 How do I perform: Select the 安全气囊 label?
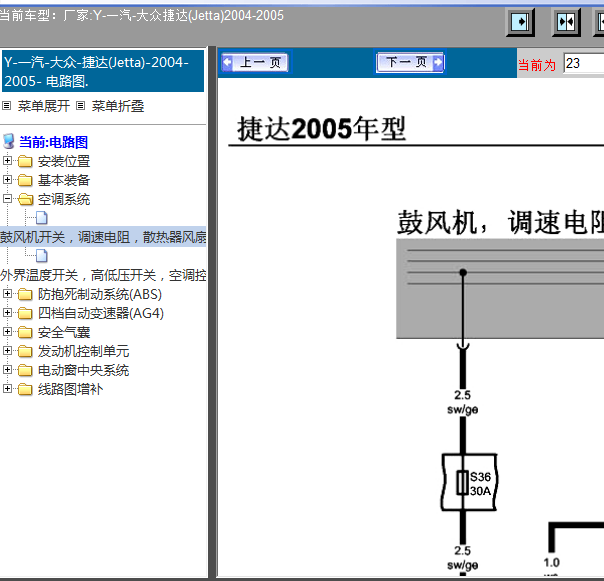64,332
